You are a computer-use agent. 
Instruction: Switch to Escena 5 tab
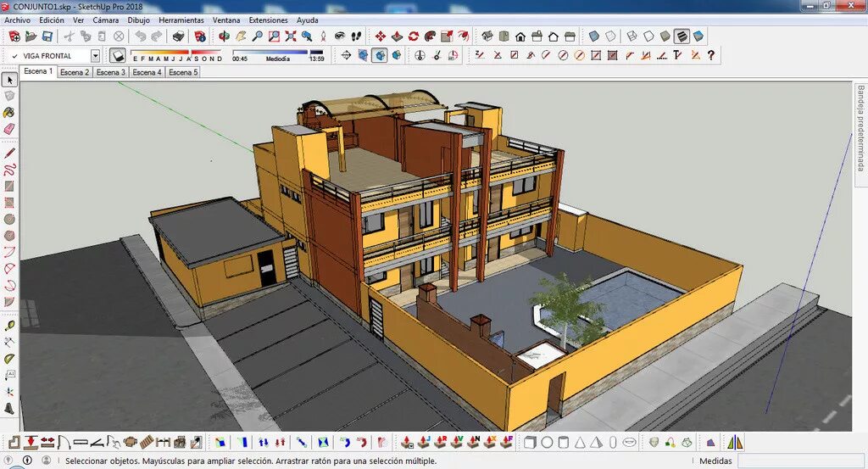click(183, 72)
